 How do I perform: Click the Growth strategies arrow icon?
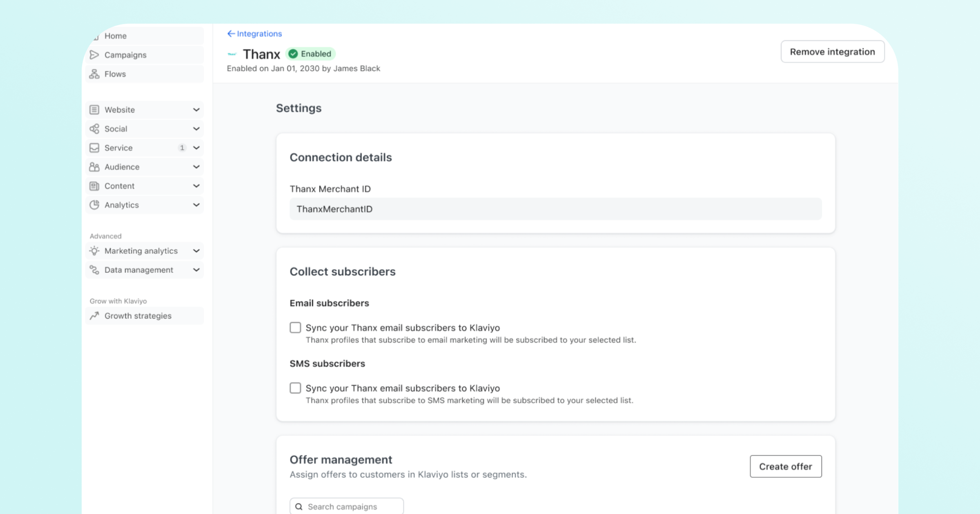point(94,316)
